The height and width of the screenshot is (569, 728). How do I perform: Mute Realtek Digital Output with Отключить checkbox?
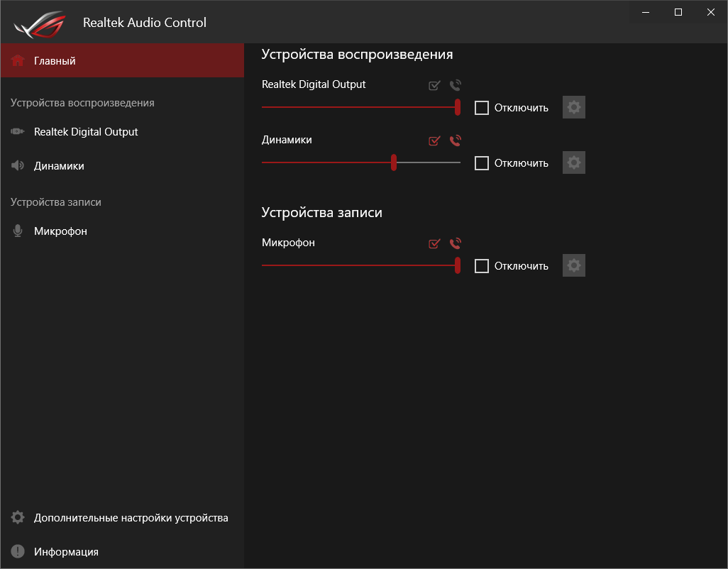[482, 108]
